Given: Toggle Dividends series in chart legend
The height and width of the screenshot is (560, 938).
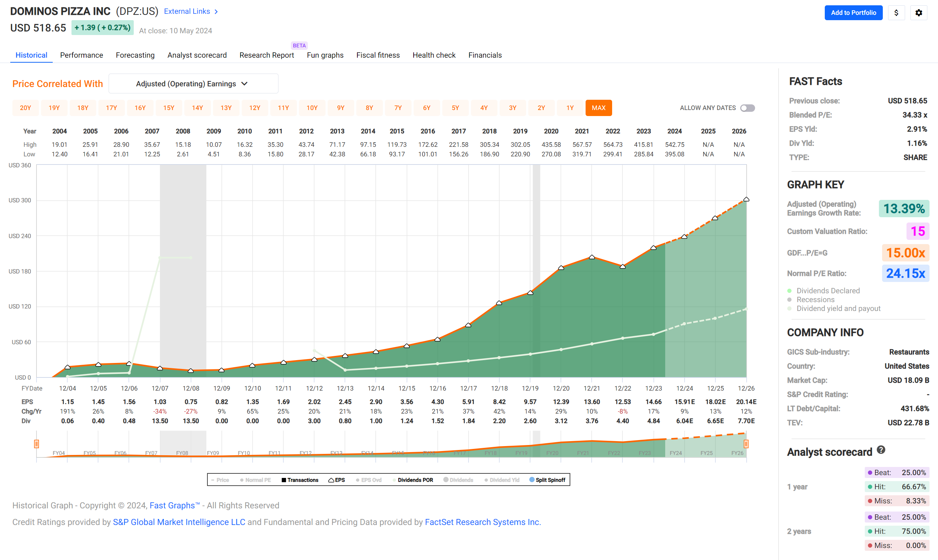Looking at the screenshot, I should coord(458,480).
